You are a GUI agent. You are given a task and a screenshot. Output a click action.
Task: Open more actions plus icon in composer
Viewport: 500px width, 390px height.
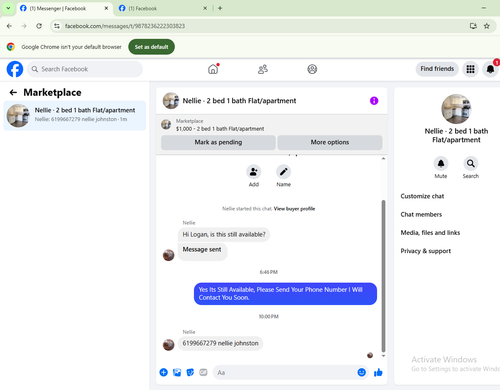(164, 372)
